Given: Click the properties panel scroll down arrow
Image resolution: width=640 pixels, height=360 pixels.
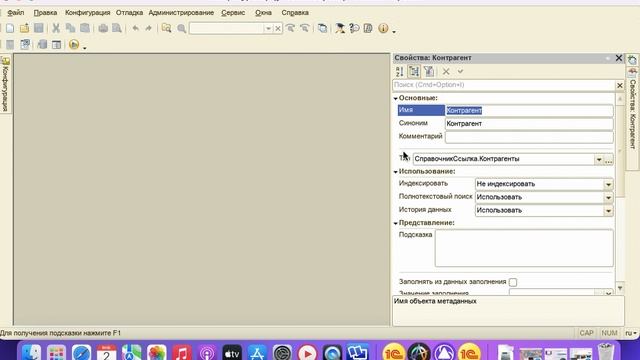Looking at the screenshot, I should [620, 288].
